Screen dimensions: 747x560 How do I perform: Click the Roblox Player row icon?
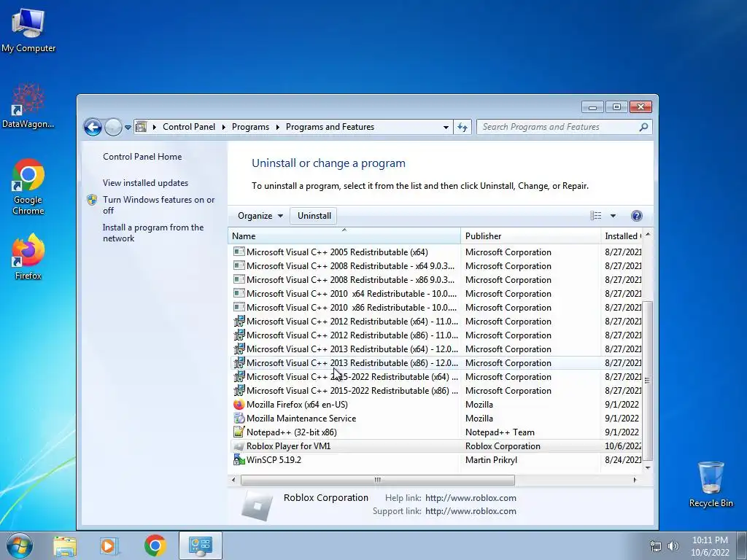pos(239,446)
